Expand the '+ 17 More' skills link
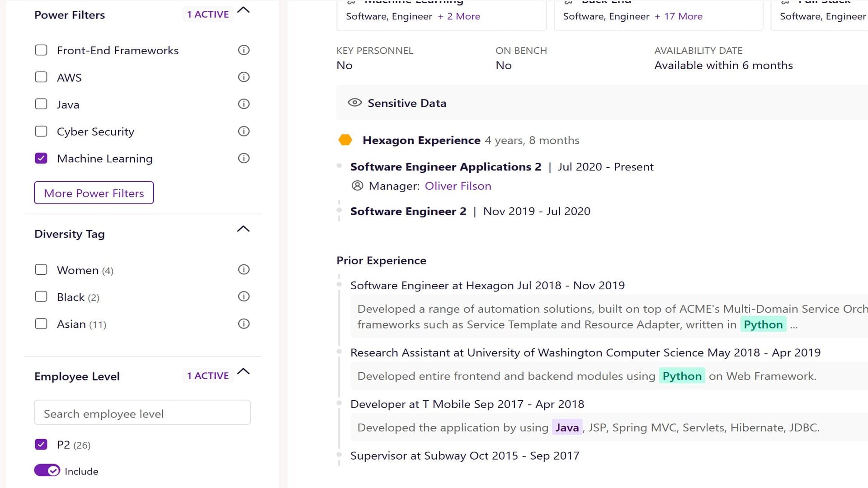The image size is (868, 488). (x=679, y=16)
